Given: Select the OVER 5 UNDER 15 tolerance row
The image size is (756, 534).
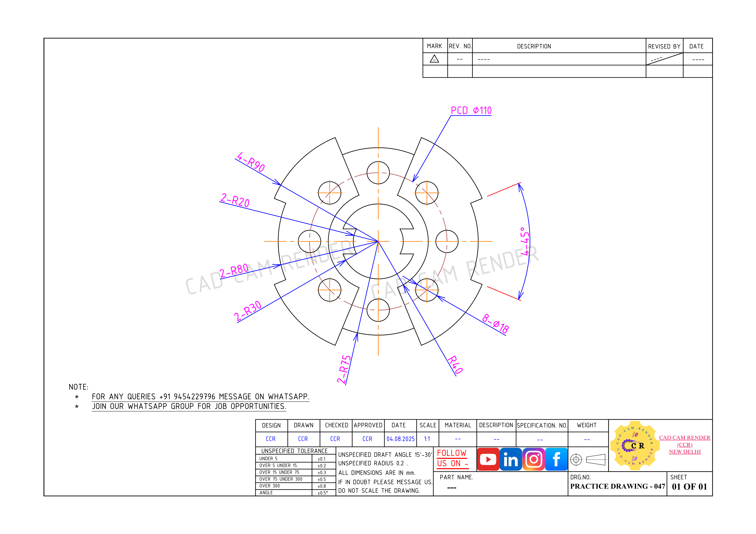Looking at the screenshot, I should tap(296, 466).
